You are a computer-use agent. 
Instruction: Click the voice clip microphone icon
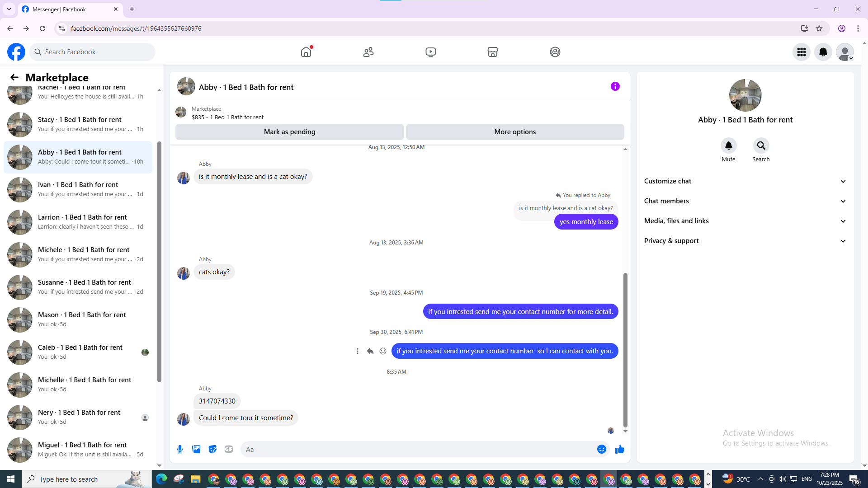click(180, 449)
